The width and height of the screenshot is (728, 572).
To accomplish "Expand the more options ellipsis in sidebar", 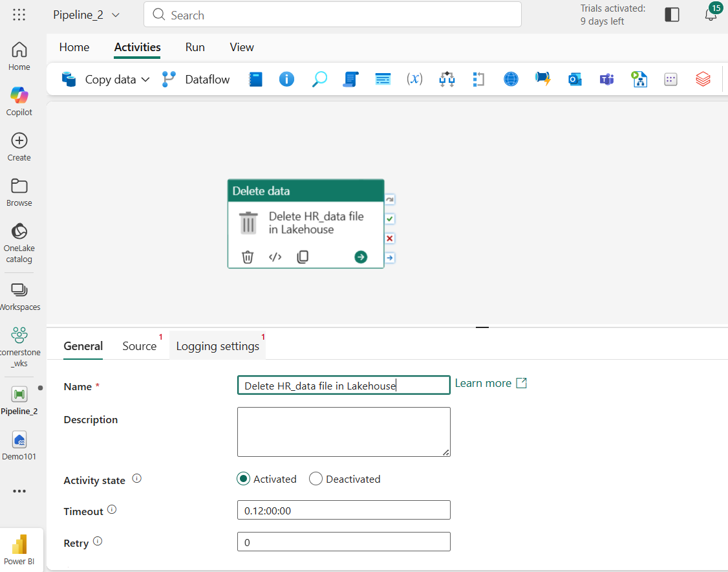I will 19,491.
